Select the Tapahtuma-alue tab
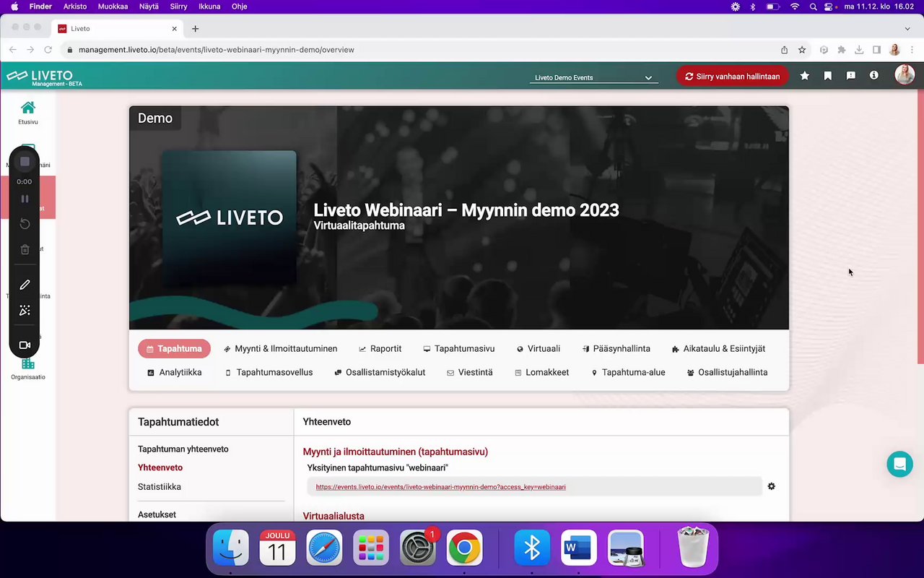The image size is (924, 578). click(629, 373)
